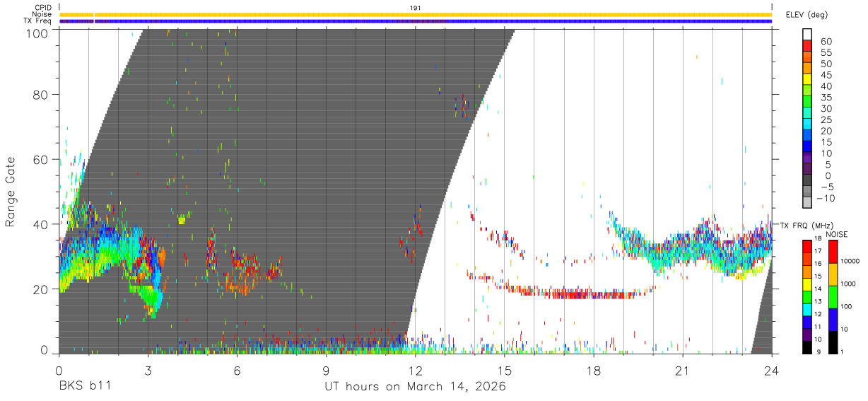This screenshot has height=401, width=868.
Task: Click the yellow Noise status bar
Action: click(x=416, y=14)
